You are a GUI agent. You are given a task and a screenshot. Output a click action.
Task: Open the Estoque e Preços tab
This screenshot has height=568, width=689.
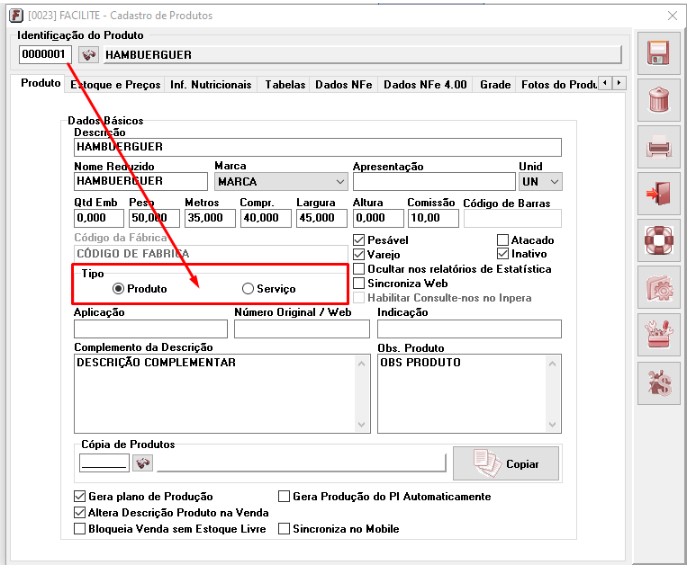[115, 84]
